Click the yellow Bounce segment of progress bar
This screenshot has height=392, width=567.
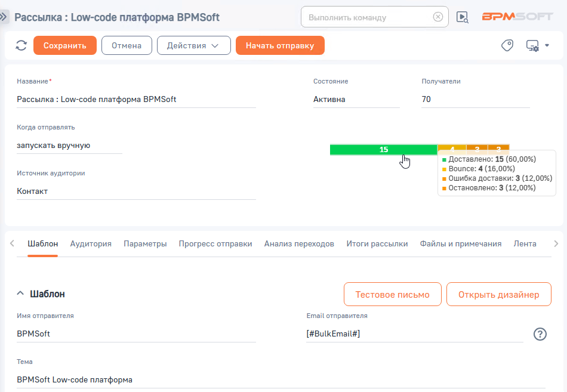point(452,147)
